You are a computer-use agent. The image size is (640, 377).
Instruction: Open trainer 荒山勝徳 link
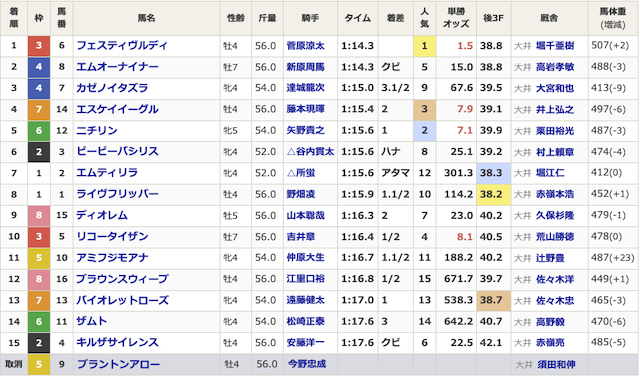(x=555, y=237)
